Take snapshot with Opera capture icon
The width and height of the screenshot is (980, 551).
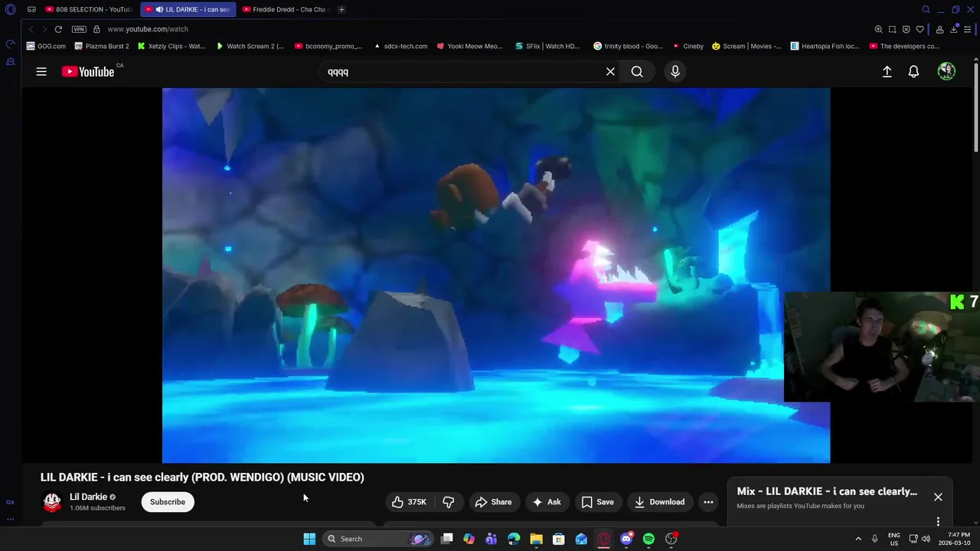click(x=892, y=29)
